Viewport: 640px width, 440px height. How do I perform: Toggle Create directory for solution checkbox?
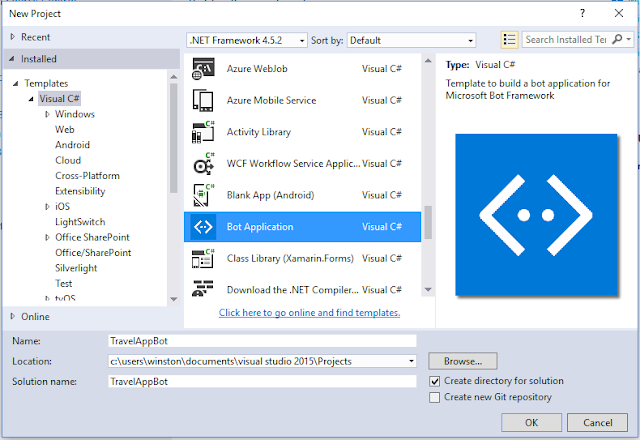pyautogui.click(x=434, y=381)
